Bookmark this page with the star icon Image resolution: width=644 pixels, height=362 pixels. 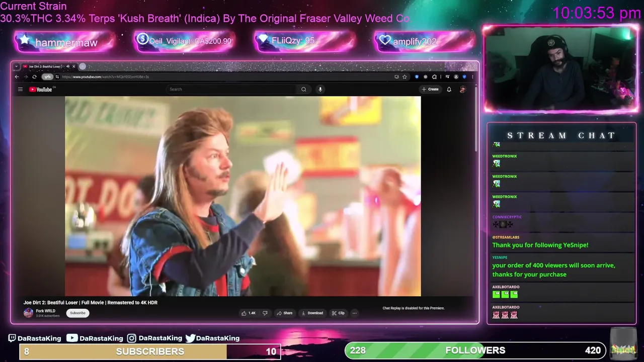[x=405, y=77]
